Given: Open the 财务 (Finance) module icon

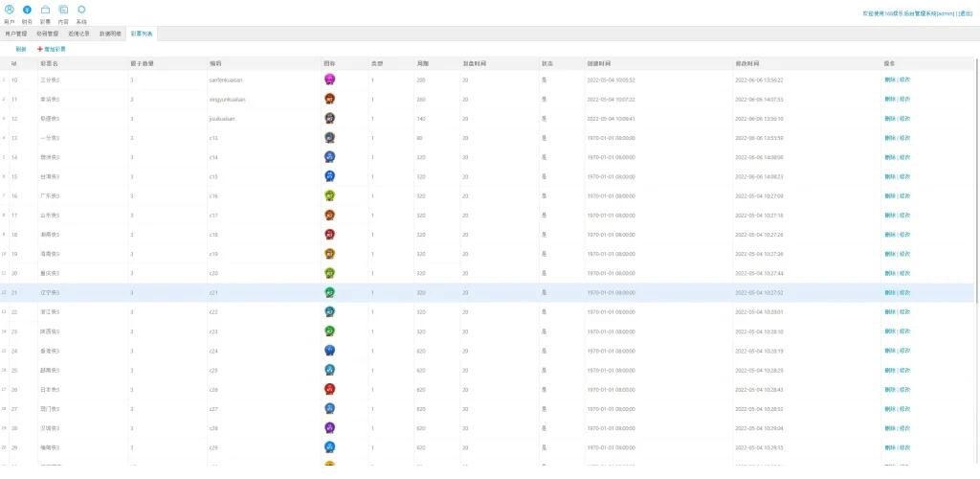Looking at the screenshot, I should pos(27,10).
